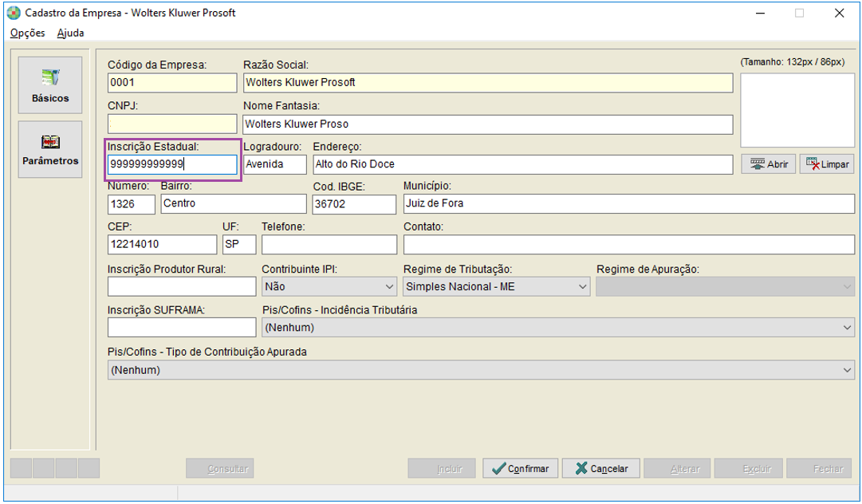The height and width of the screenshot is (504, 862).
Task: Expand the Contribuinte IPI dropdown
Action: [x=329, y=286]
